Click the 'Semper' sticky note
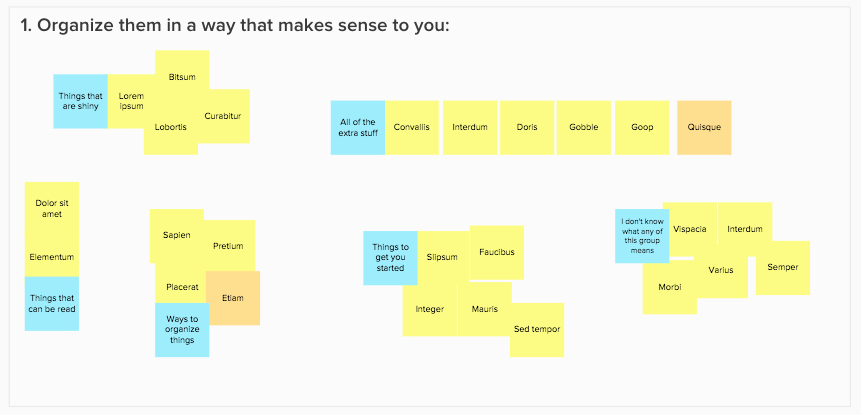The height and width of the screenshot is (415, 861). (783, 268)
